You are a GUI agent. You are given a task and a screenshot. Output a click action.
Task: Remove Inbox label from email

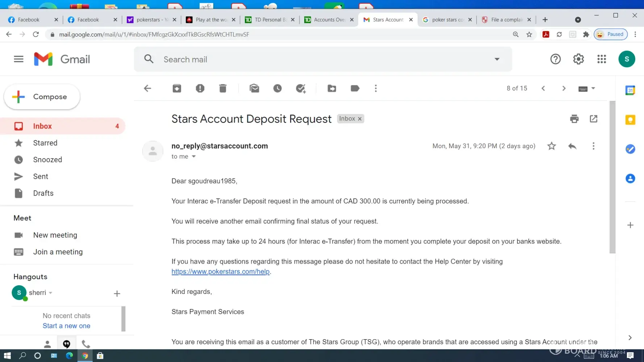(x=360, y=119)
